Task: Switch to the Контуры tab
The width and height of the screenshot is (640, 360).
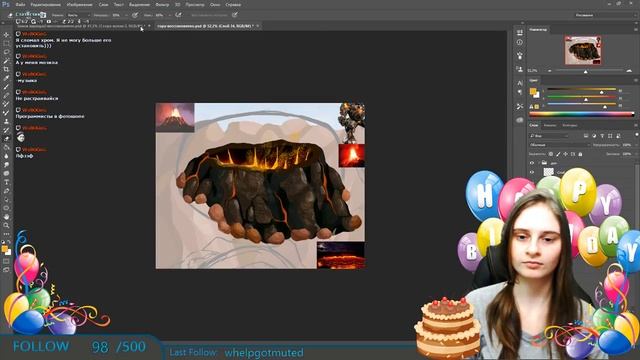Action: tap(570, 125)
